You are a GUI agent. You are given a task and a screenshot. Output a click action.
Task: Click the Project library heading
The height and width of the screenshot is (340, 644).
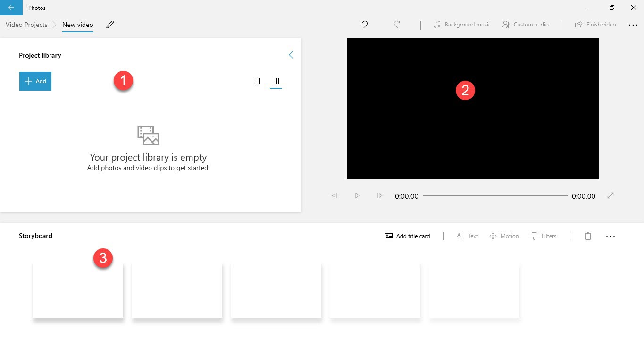40,55
